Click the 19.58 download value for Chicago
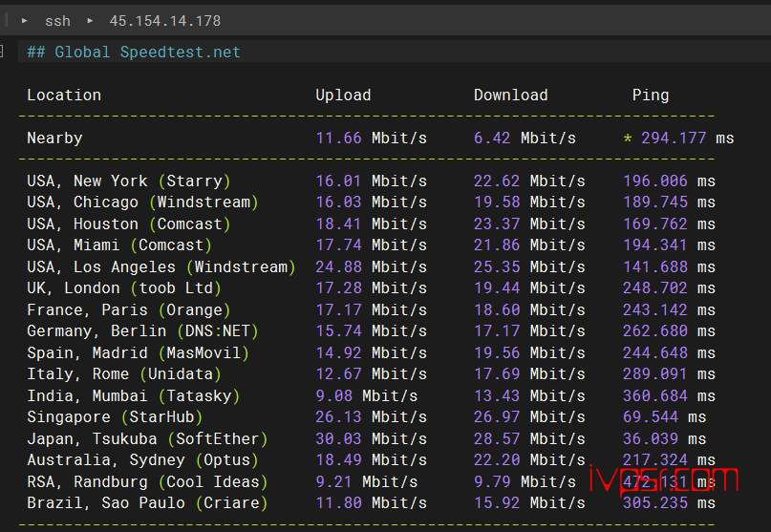The width and height of the screenshot is (771, 532). point(497,202)
